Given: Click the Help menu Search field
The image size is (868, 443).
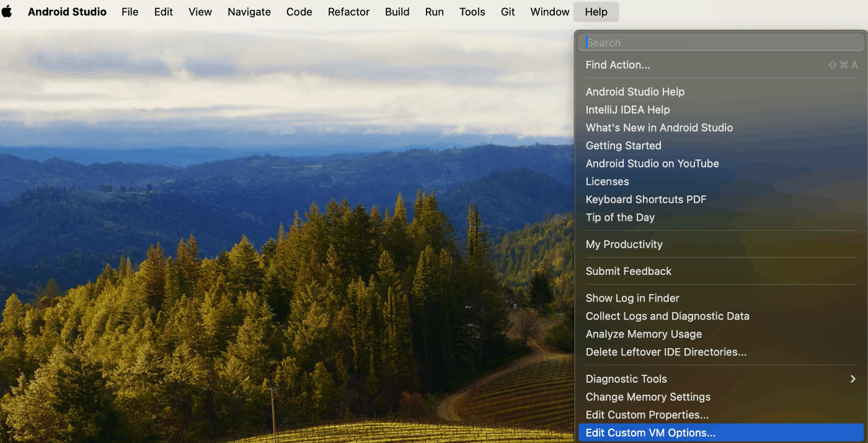Looking at the screenshot, I should coord(721,42).
